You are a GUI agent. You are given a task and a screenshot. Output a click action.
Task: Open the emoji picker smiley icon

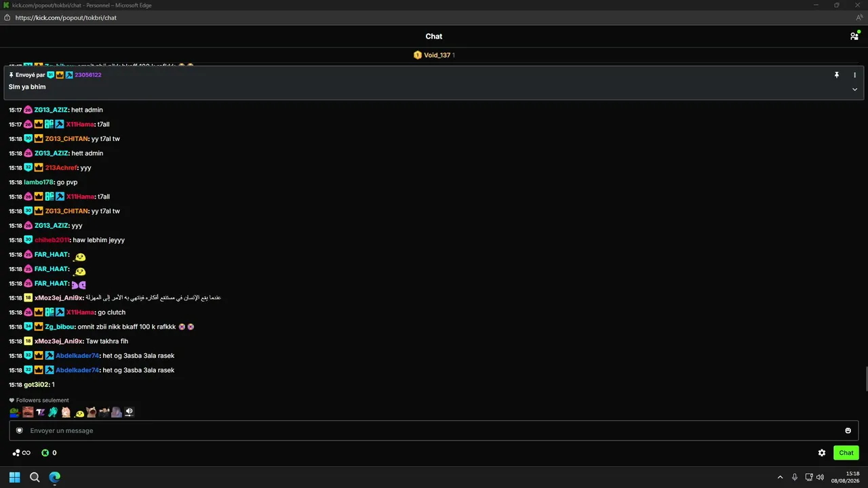point(848,430)
